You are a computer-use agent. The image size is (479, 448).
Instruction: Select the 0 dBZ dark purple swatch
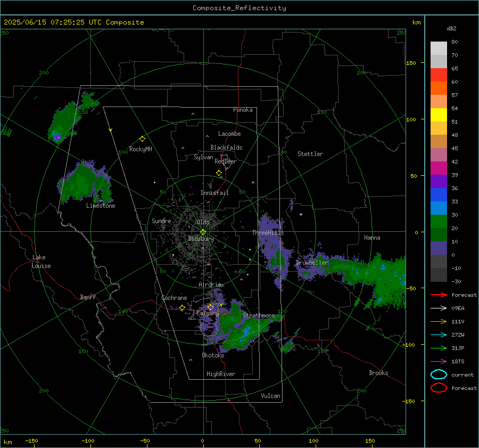point(439,248)
